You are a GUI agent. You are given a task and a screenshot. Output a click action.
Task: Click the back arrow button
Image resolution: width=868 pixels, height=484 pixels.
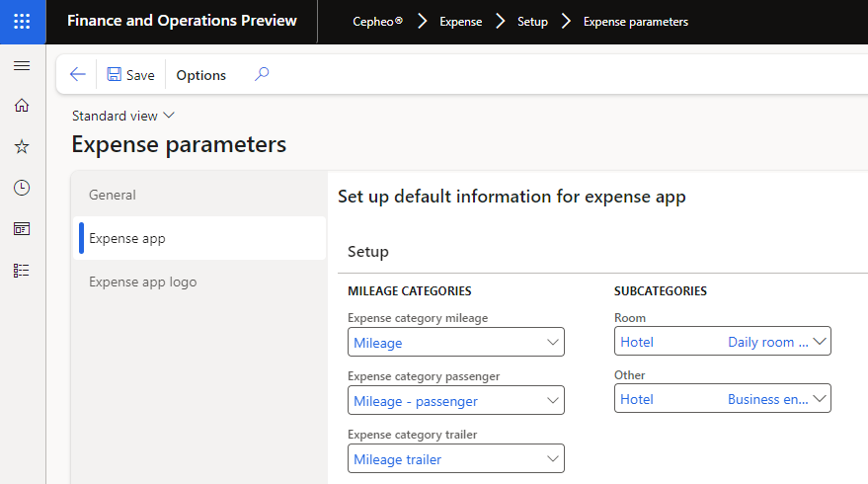(78, 75)
